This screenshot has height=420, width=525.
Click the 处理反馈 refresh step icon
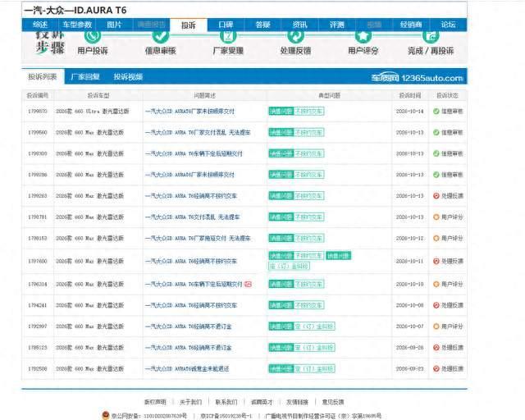click(295, 36)
